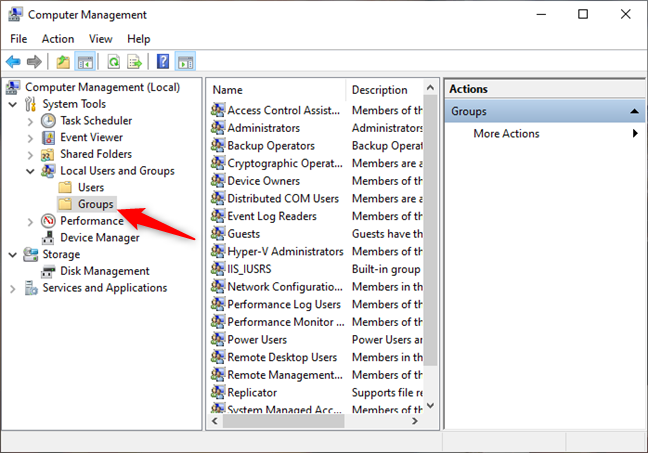The width and height of the screenshot is (648, 453).
Task: Select Access Control Assist... group row
Action: pos(317,110)
